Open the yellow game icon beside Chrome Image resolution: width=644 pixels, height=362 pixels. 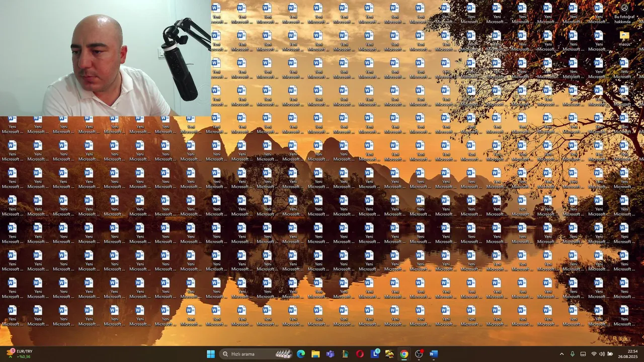pyautogui.click(x=389, y=354)
